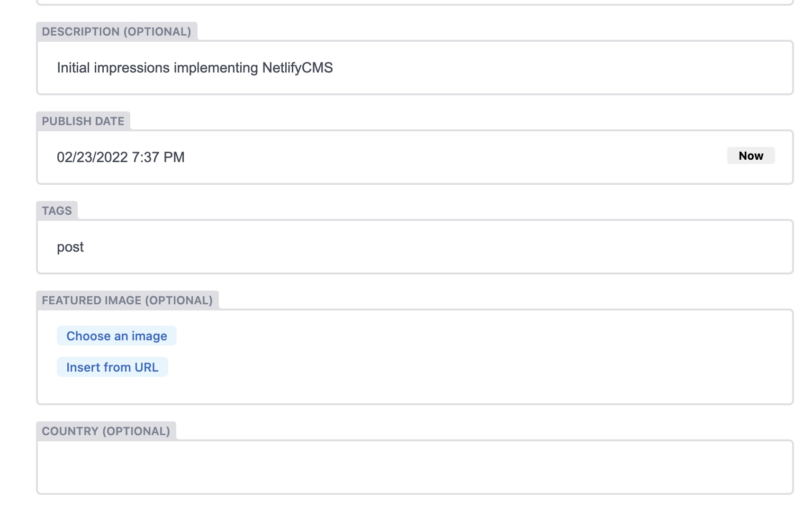Click the 'post' tag text
The height and width of the screenshot is (510, 812).
point(70,247)
